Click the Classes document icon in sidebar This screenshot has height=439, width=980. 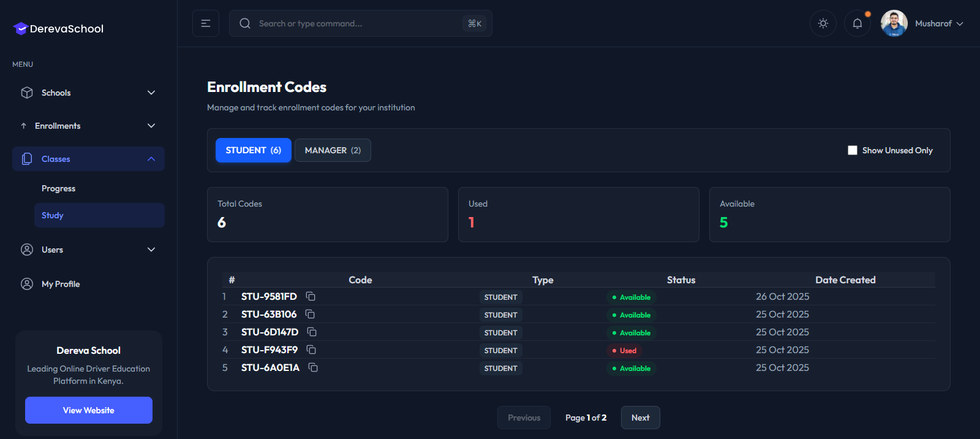point(27,159)
